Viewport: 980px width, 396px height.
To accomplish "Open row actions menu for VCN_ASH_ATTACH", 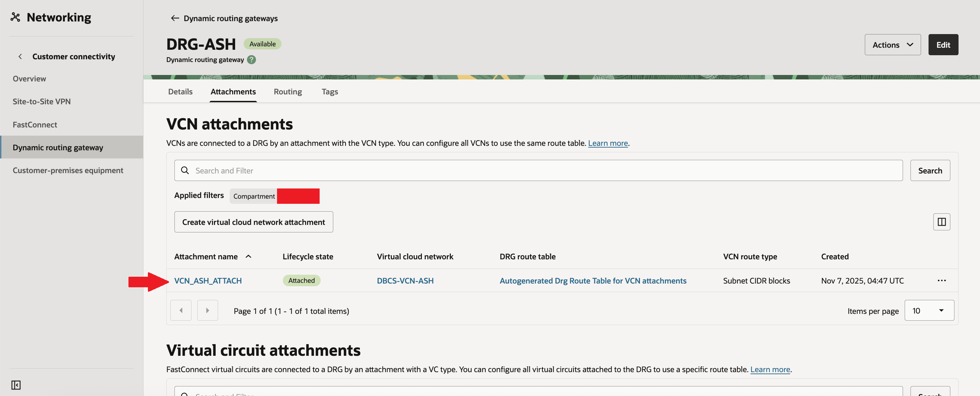I will click(x=941, y=280).
